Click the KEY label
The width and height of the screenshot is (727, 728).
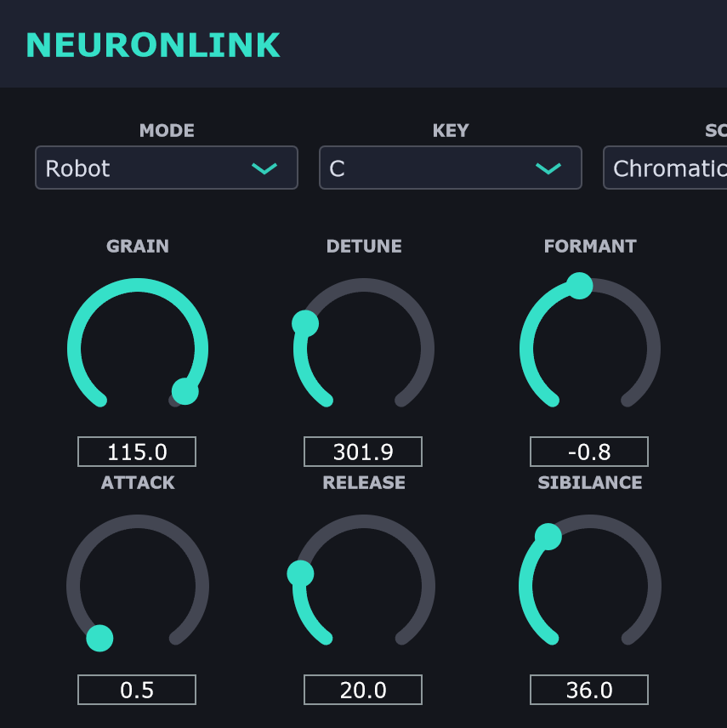[451, 130]
